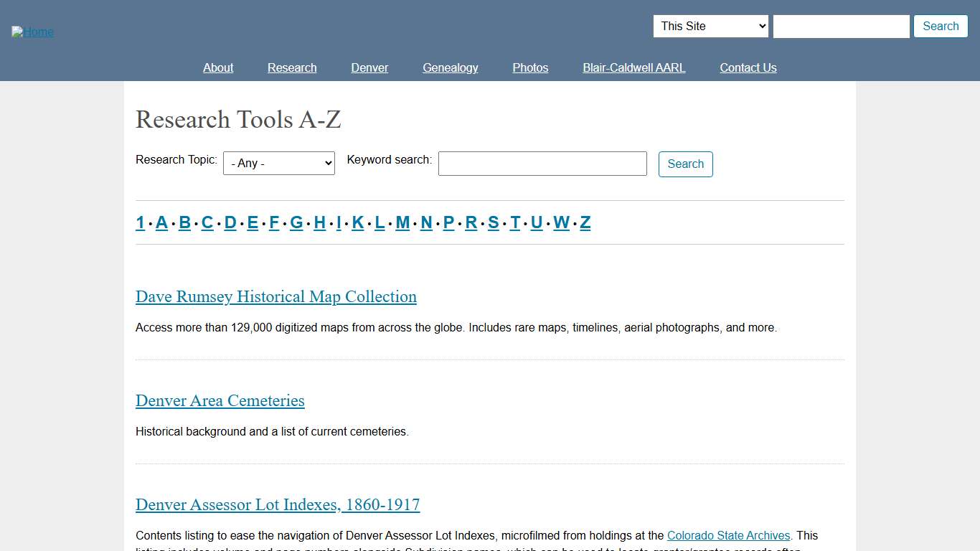Visit the Denver Area Cemeteries page

220,400
